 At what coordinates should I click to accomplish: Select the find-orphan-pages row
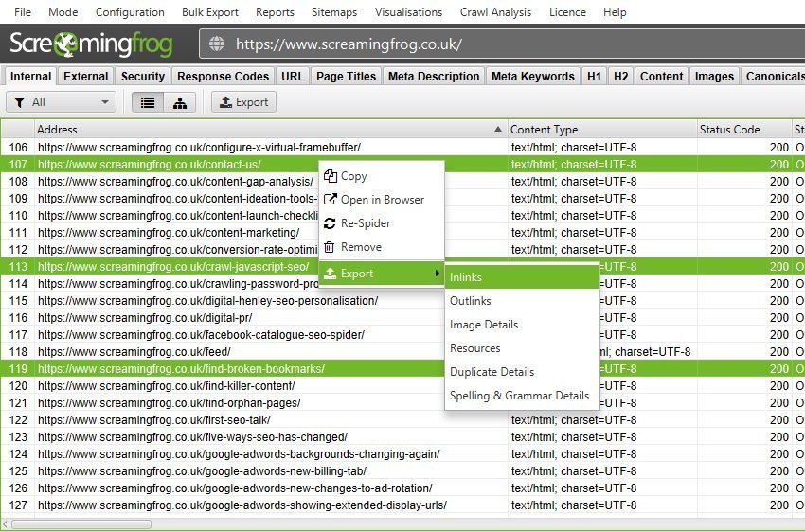point(170,403)
